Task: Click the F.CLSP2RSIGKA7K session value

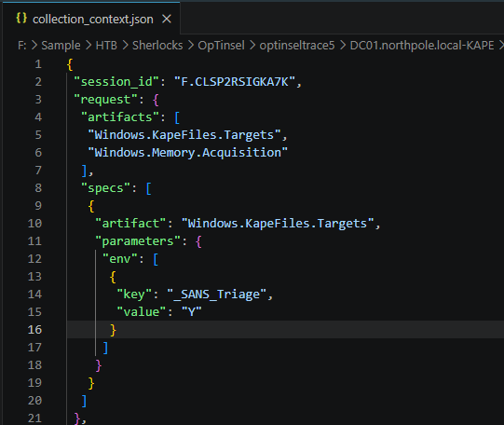Action: tap(235, 82)
